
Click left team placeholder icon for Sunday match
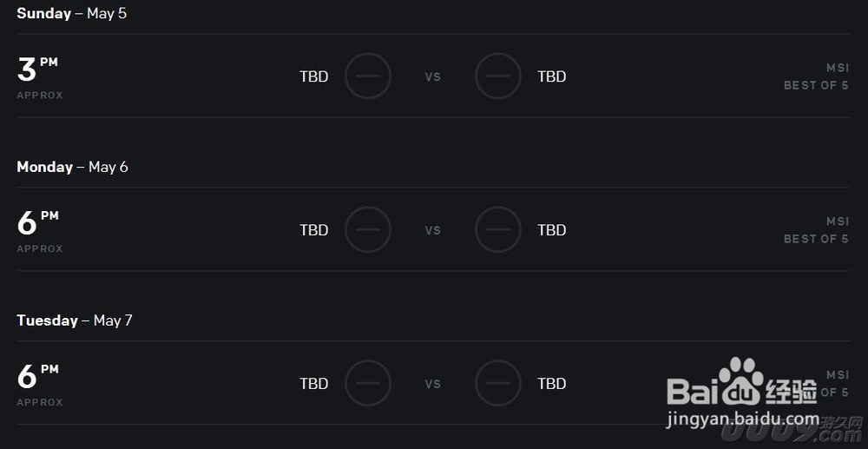(368, 76)
